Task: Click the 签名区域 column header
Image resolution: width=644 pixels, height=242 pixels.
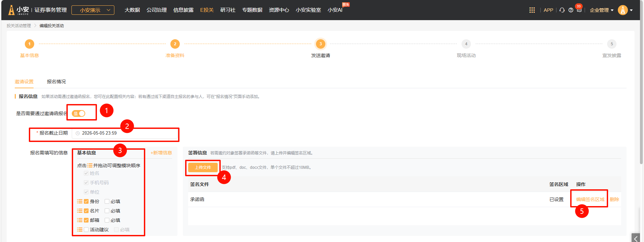Action: [x=559, y=184]
